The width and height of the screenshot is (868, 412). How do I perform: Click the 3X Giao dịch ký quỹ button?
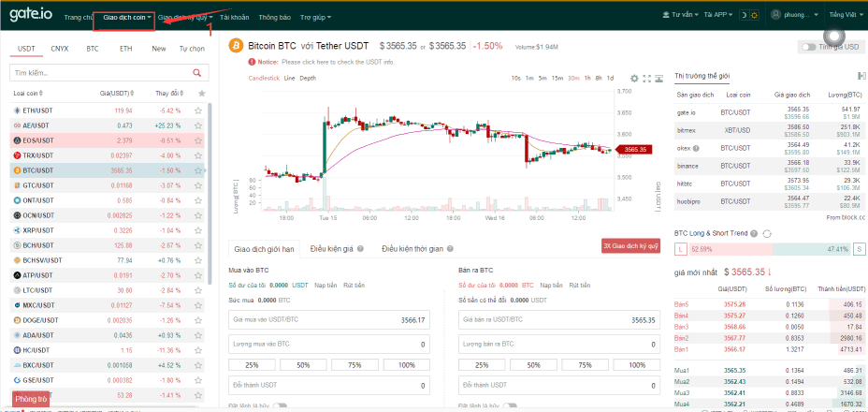[x=631, y=245]
